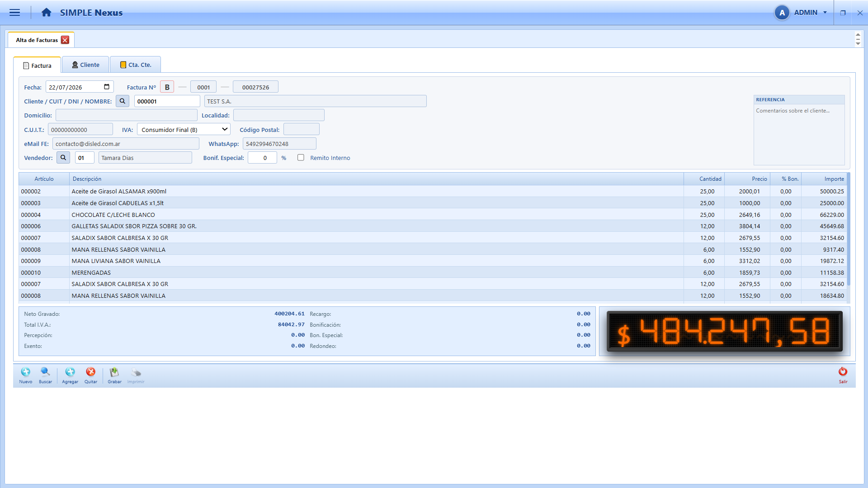Remove item with Quitar icon
The height and width of the screenshot is (488, 868).
pos(91,372)
